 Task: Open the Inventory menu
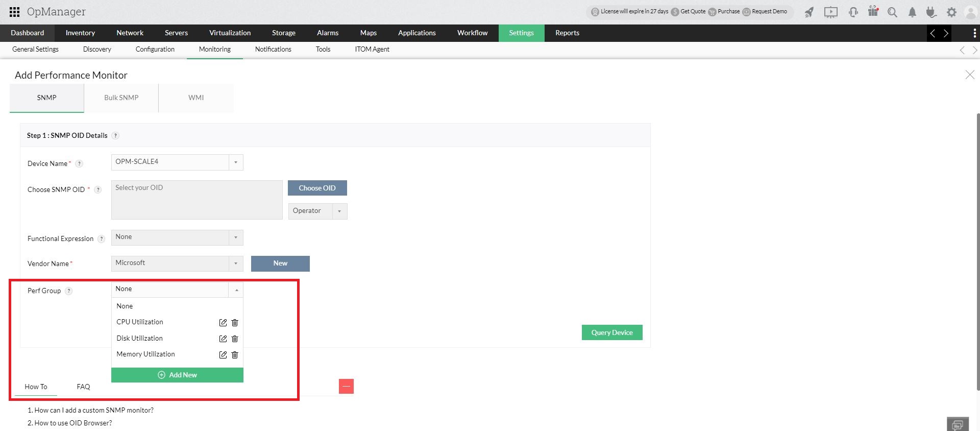(80, 33)
